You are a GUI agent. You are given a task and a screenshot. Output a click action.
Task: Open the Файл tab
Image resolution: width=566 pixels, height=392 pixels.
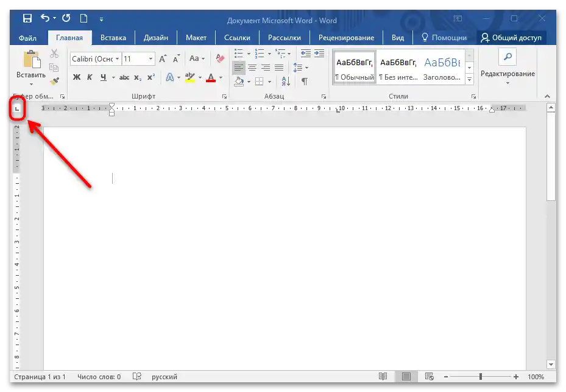27,38
